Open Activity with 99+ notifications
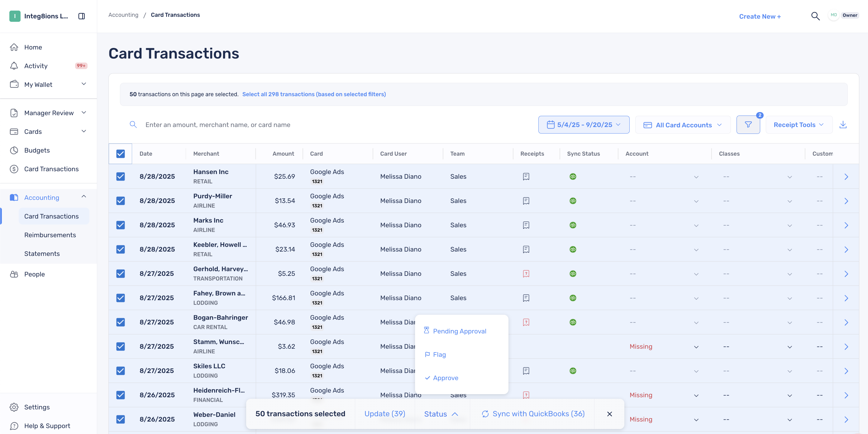Viewport: 868px width, 434px height. tap(48, 66)
